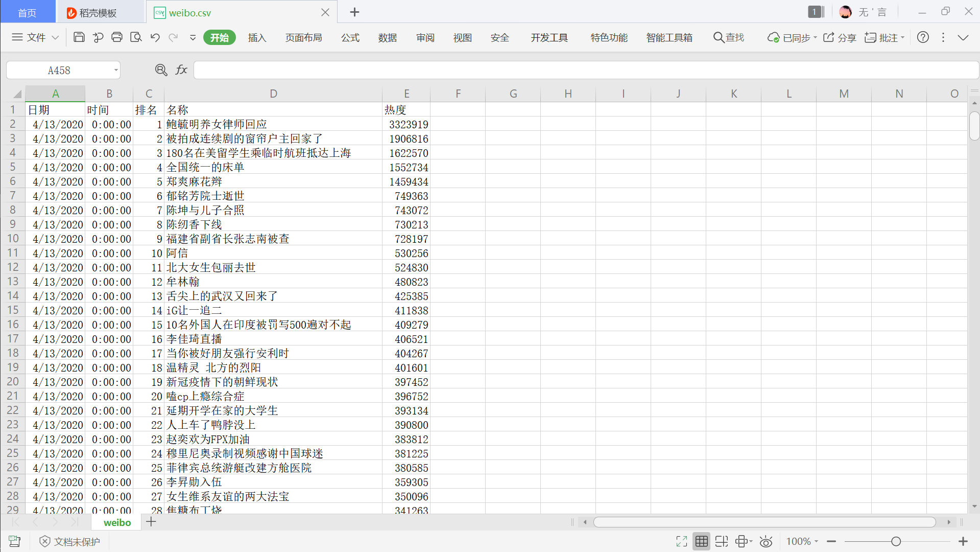
Task: Click the Select All corner triangle
Action: (x=17, y=94)
